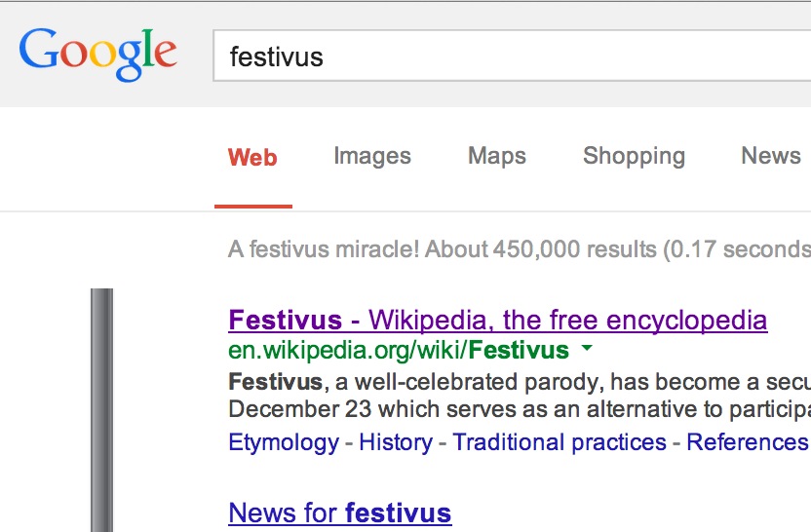The image size is (811, 532).
Task: Click the red underline beneath the Web tab
Action: click(253, 207)
